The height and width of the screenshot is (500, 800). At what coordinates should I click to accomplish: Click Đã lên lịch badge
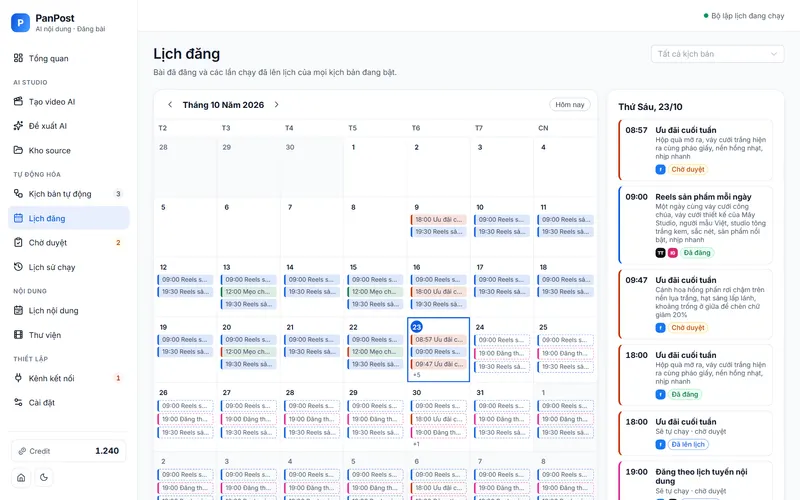pyautogui.click(x=688, y=444)
